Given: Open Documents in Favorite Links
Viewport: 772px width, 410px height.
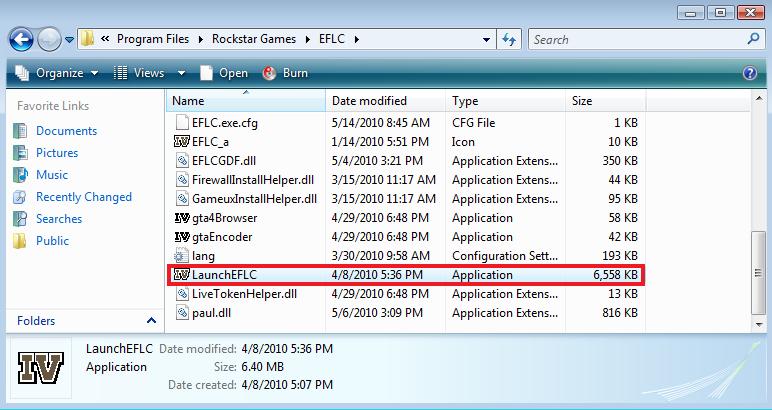Looking at the screenshot, I should click(66, 131).
